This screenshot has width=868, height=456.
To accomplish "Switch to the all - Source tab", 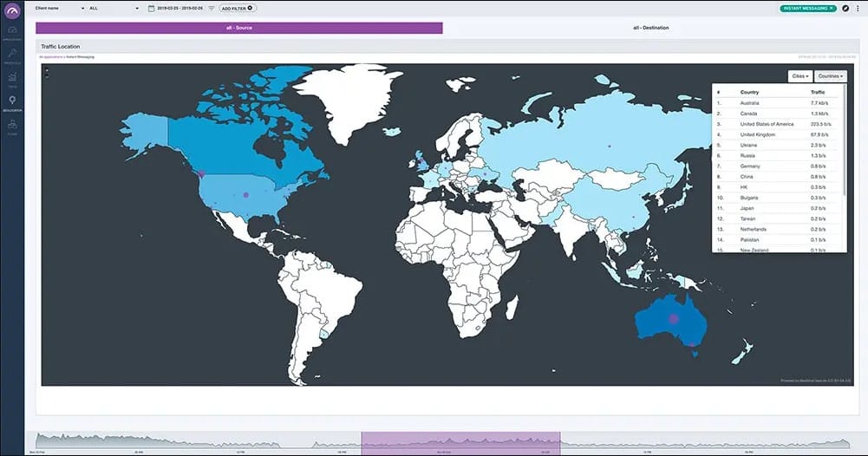I will [238, 28].
